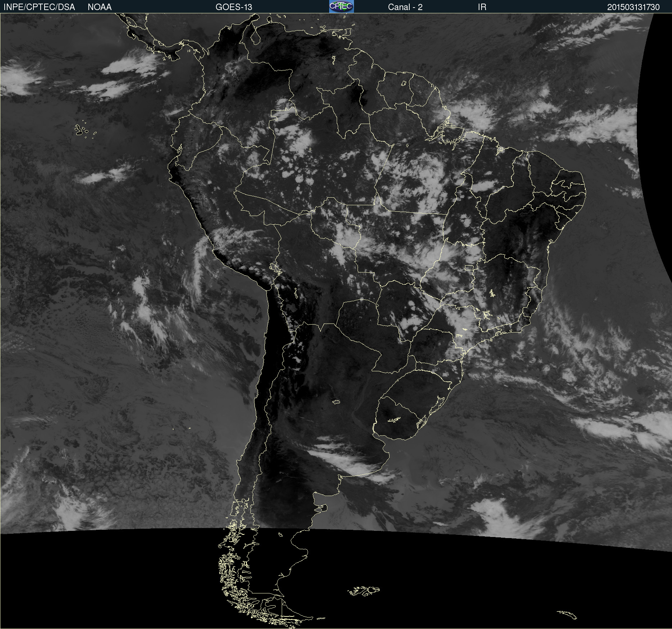Select the Canal - 2 label
Image resolution: width=672 pixels, height=629 pixels.
click(405, 7)
